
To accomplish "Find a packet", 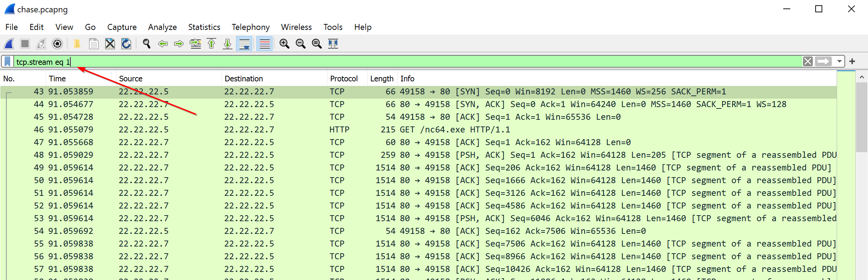I will tap(147, 44).
